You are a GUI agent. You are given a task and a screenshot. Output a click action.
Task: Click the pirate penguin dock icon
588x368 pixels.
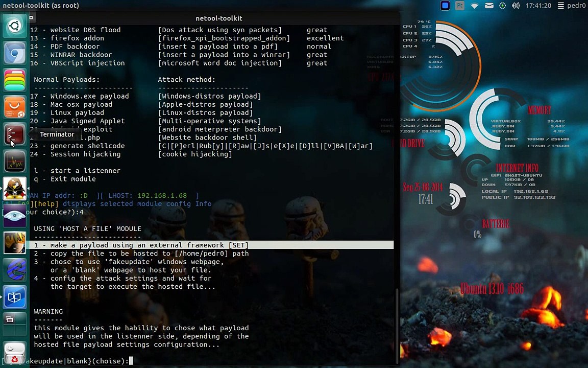point(15,189)
